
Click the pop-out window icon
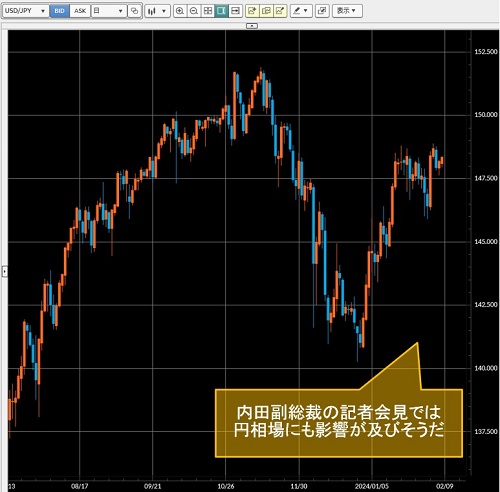pos(322,11)
